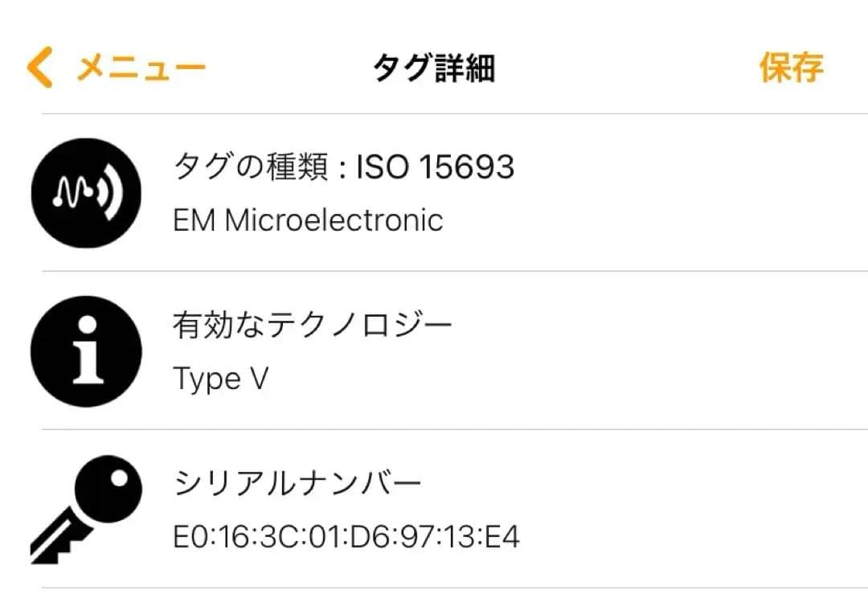Viewport: 868px width, 611px height.
Task: Tap the letter V in Type V
Action: [x=259, y=379]
